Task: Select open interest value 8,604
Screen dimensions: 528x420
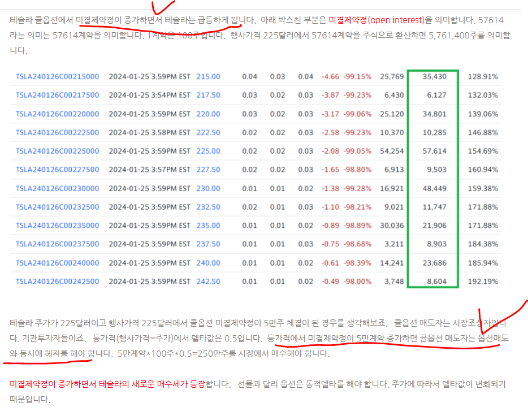Action: pos(437,282)
